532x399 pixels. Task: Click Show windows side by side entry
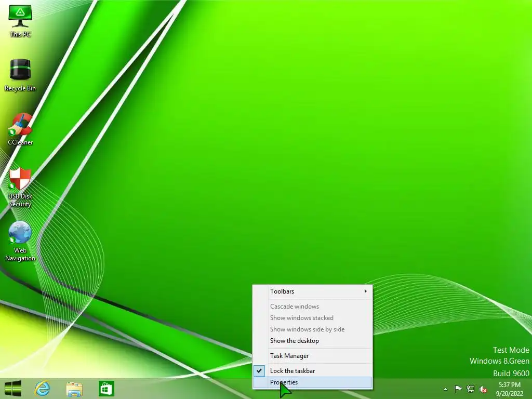tap(312, 329)
